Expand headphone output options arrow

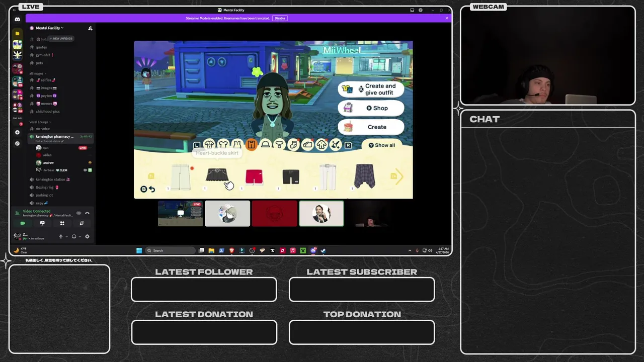(x=79, y=236)
